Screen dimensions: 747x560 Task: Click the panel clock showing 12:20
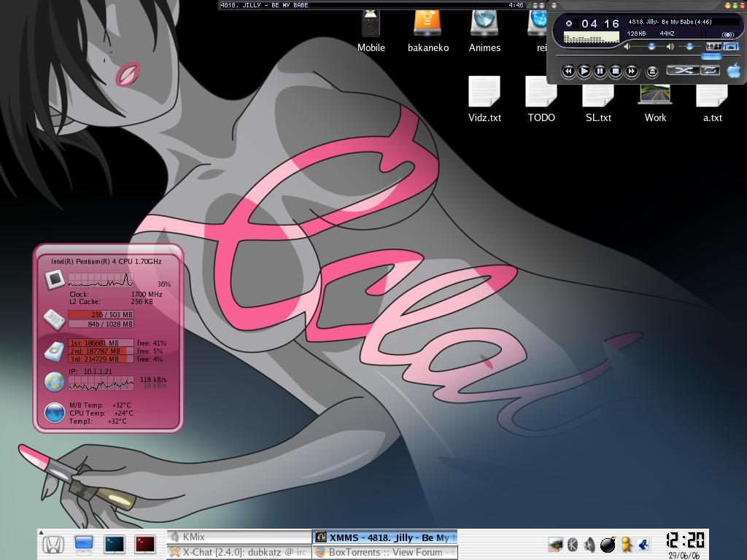(x=685, y=541)
